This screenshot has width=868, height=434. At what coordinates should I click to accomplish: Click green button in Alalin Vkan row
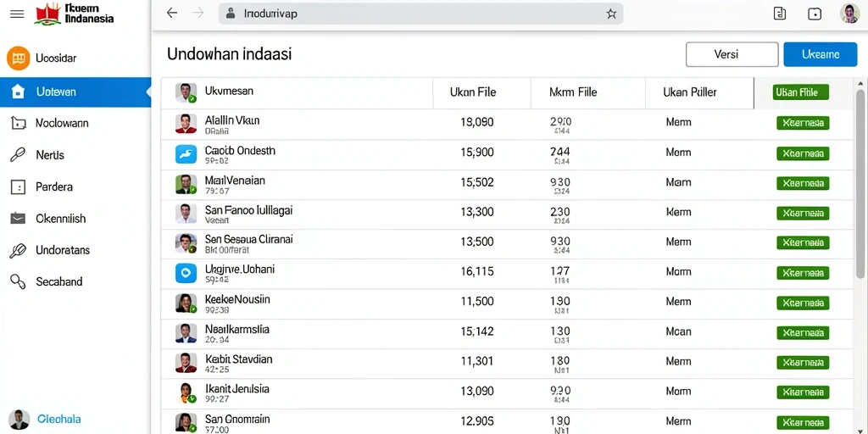pyautogui.click(x=803, y=123)
